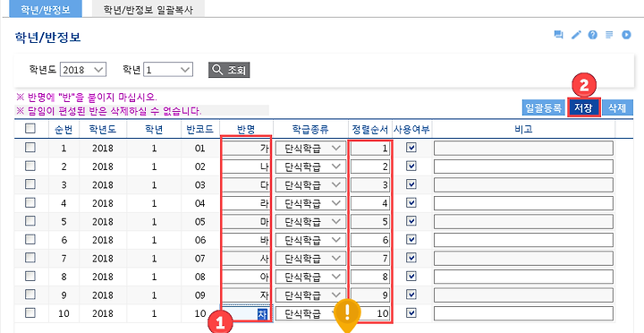Screen dimensions: 644x333
Task: Click the 반명 field containing 차
Action: [246, 313]
